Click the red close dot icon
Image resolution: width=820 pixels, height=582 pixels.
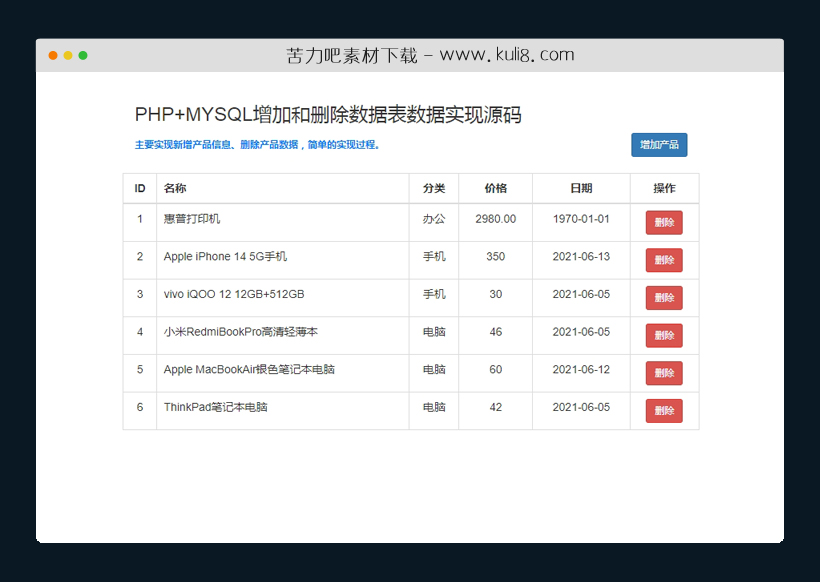pos(52,55)
